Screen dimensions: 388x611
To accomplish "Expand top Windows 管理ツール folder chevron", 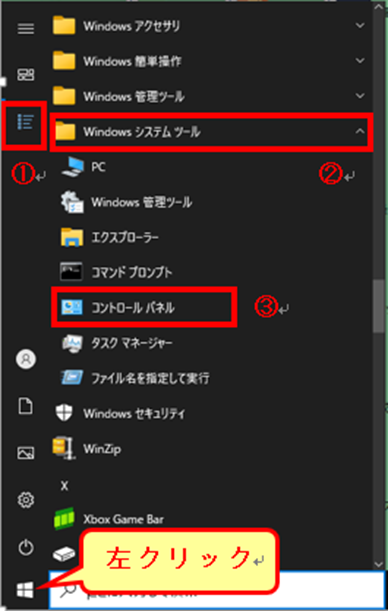I will (x=360, y=95).
